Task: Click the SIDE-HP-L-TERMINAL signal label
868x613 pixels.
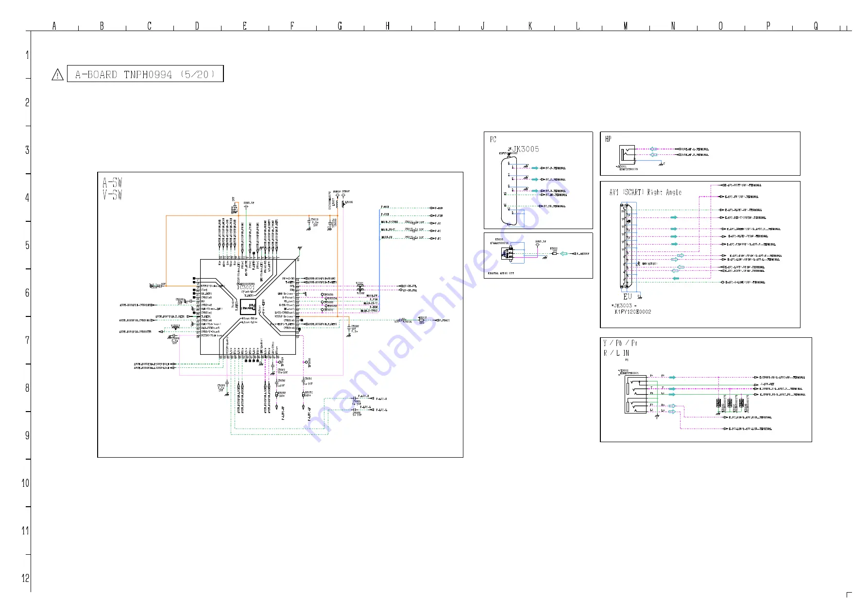Action: point(695,149)
